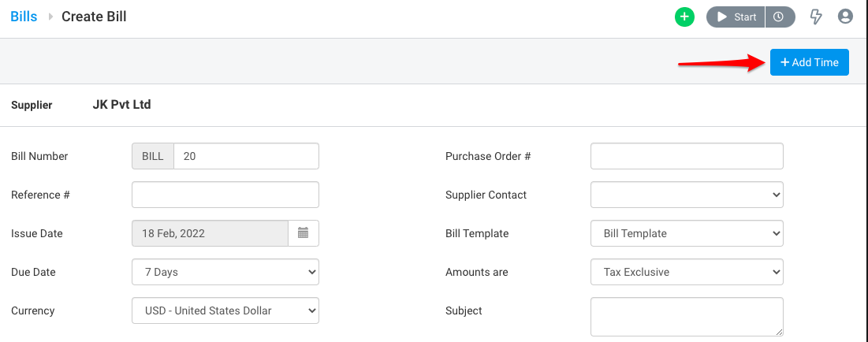
Task: Click the Issue Date field
Action: (x=210, y=233)
